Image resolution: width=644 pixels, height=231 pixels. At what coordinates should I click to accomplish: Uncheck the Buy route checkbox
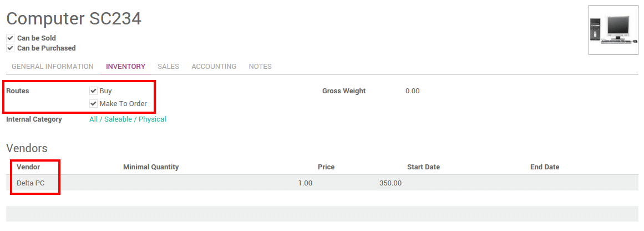tap(93, 91)
